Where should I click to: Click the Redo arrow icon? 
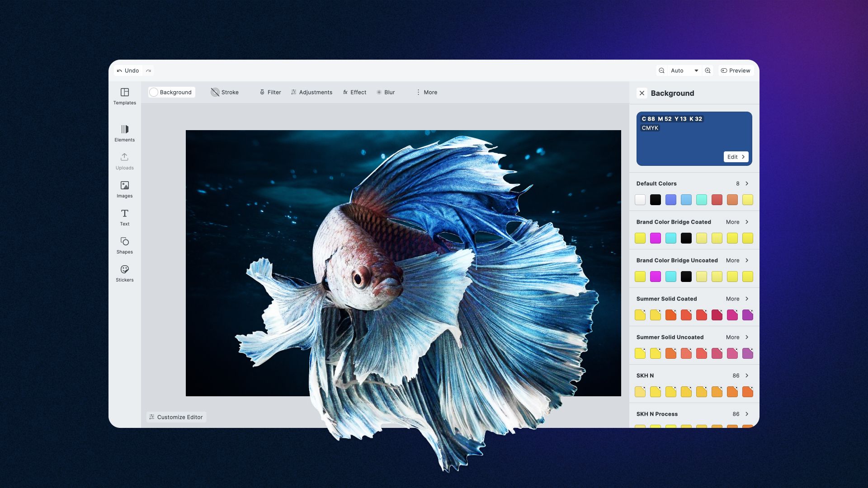[x=148, y=70]
